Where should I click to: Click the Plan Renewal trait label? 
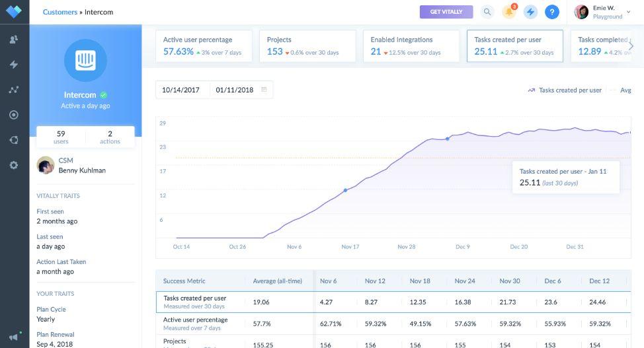point(56,334)
